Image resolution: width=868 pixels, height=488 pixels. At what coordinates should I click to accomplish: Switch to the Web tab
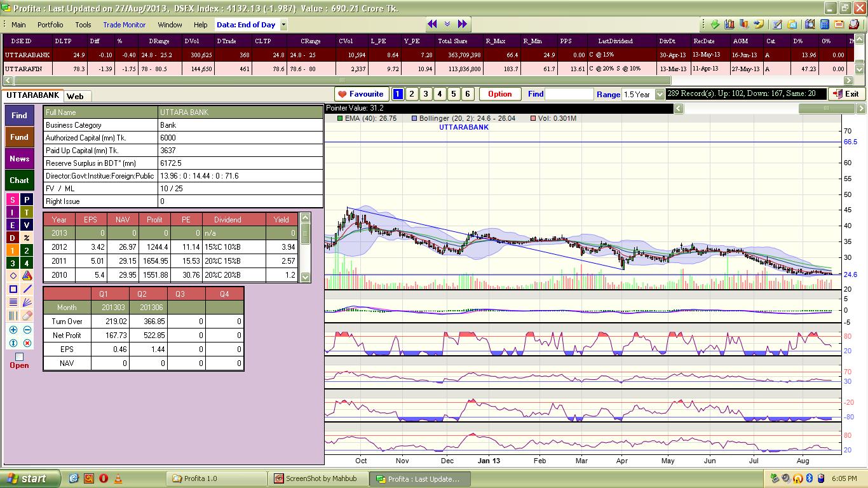tap(76, 96)
